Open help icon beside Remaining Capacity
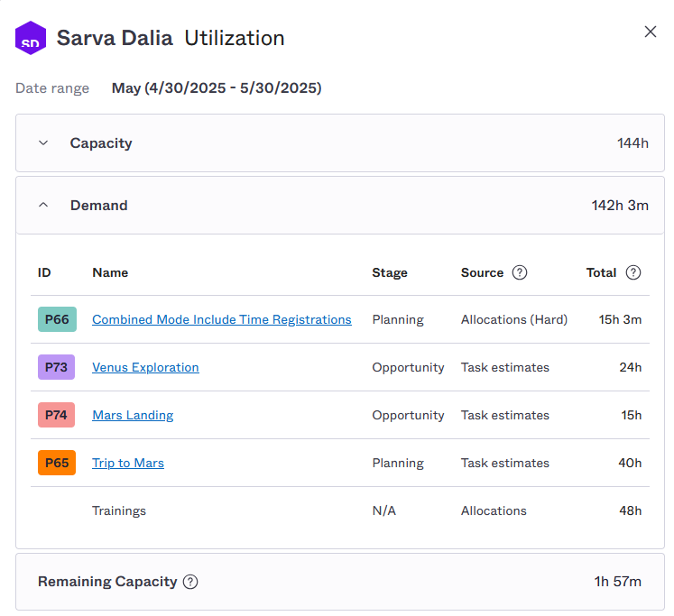Viewport: 674px width, 616px height. [190, 581]
